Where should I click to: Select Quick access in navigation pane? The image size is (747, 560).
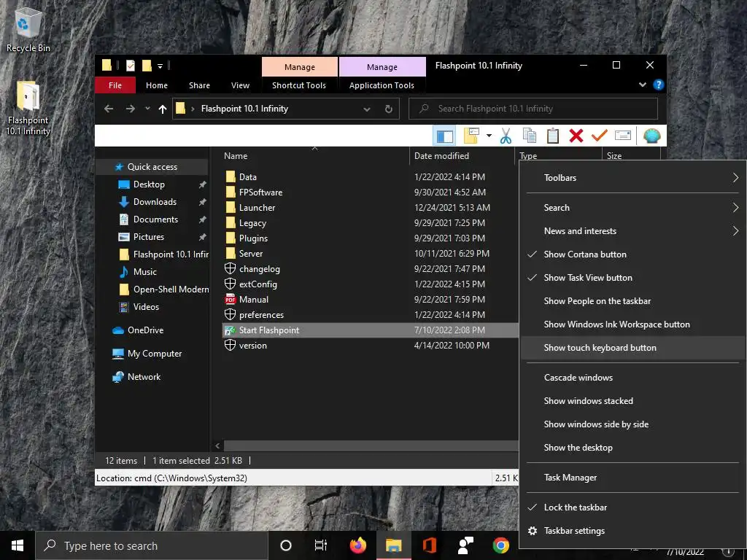pos(152,167)
